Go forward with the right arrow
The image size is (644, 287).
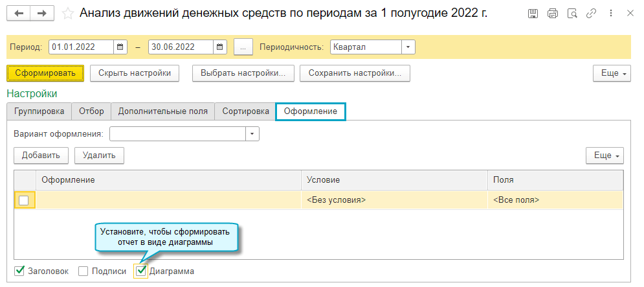tap(41, 13)
